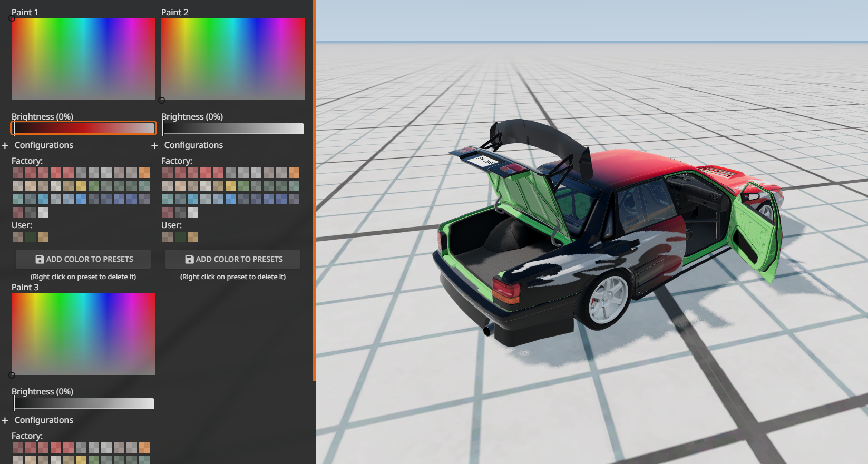Click the Paint 2 'Brightness (0%)' label

[192, 116]
